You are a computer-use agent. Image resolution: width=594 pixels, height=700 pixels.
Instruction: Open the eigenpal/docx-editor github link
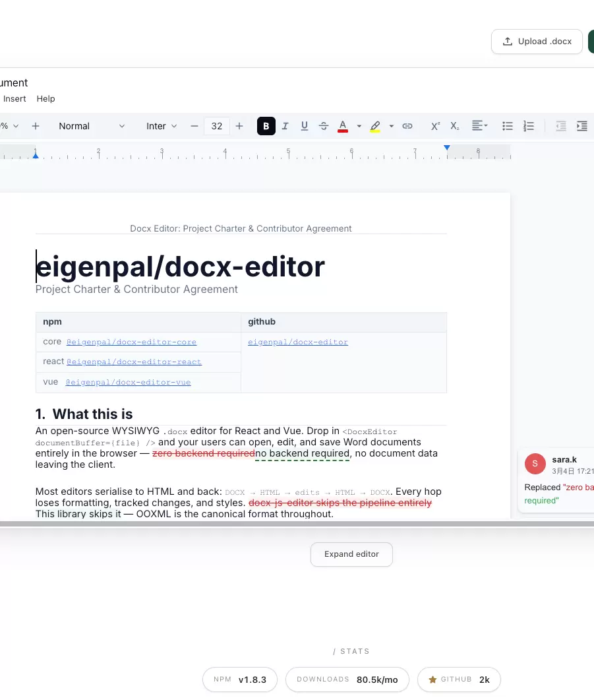(x=298, y=342)
